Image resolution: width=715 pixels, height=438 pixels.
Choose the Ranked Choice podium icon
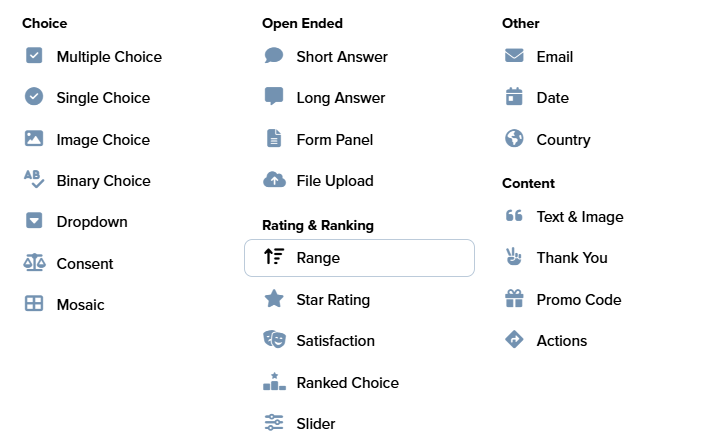[274, 382]
